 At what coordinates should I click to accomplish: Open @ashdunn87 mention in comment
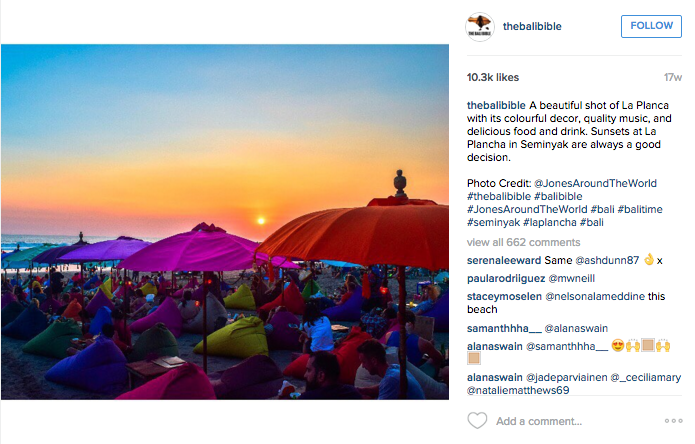pos(607,261)
